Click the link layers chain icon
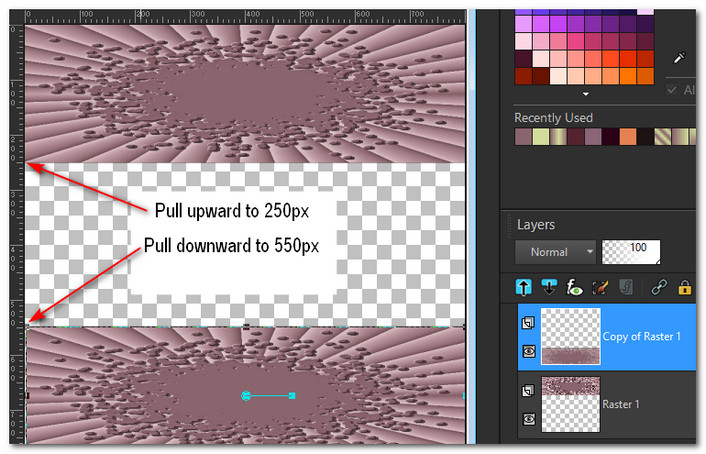 pyautogui.click(x=659, y=288)
